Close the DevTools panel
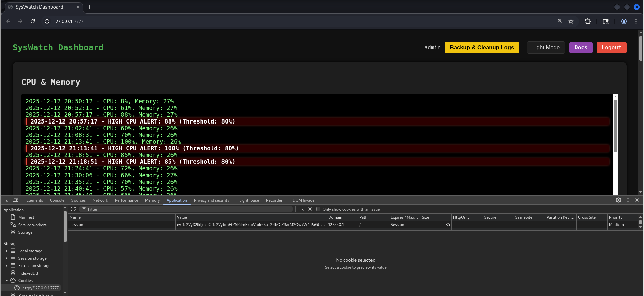644x296 pixels. click(637, 200)
